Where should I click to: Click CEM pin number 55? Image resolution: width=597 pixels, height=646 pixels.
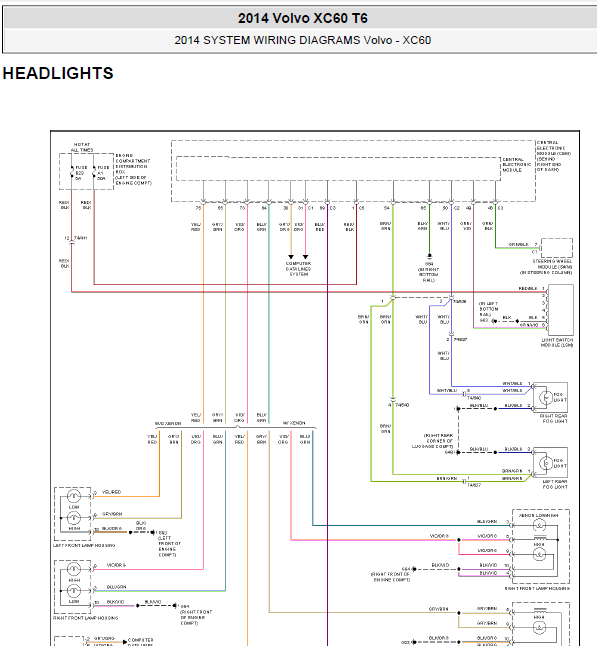(x=220, y=208)
